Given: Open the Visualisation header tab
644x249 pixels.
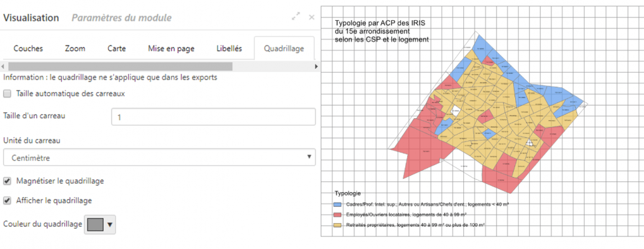Looking at the screenshot, I should [x=31, y=18].
